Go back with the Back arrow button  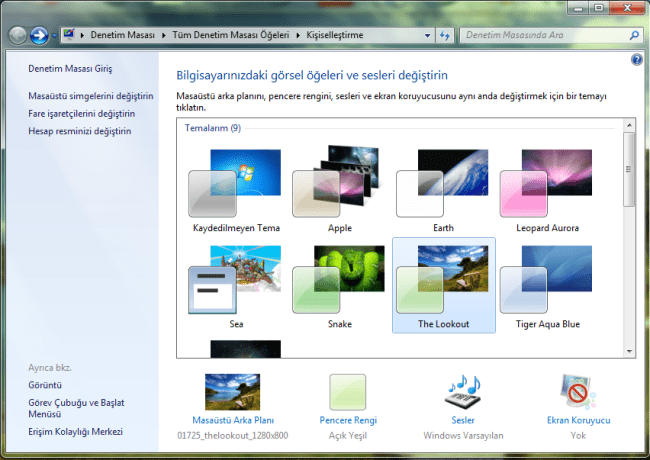pos(18,35)
